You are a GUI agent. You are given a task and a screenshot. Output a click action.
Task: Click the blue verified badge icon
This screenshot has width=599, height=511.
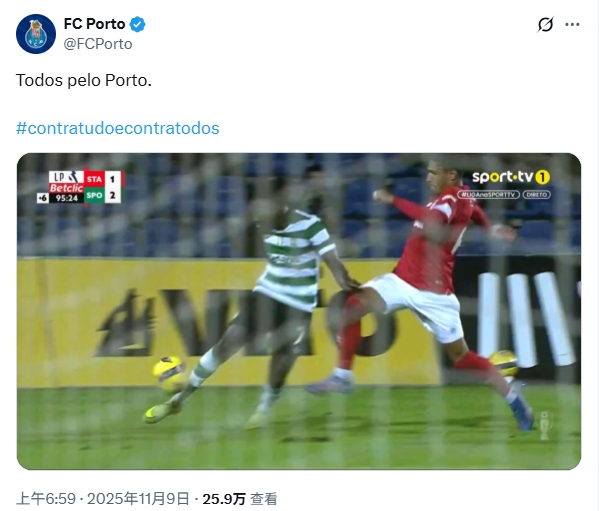(138, 24)
